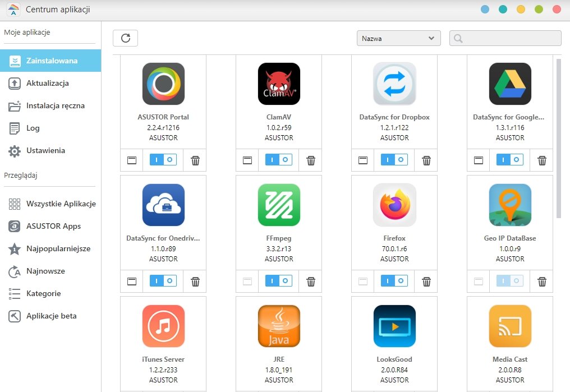
Task: Toggle DataSync for Google Drive switch
Action: (x=510, y=159)
